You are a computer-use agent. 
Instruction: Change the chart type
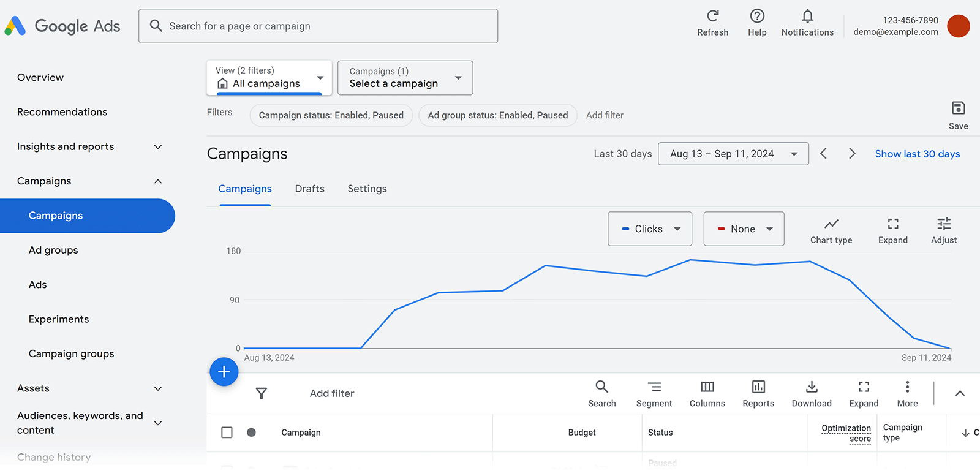click(x=831, y=230)
